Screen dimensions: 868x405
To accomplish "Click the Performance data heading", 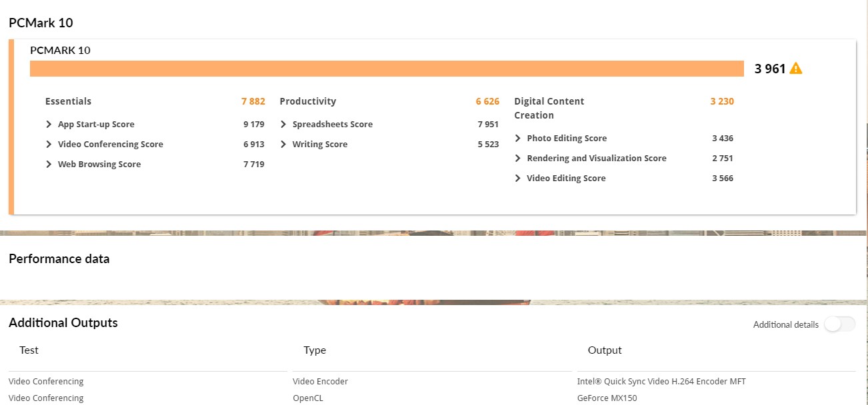I will pos(59,259).
